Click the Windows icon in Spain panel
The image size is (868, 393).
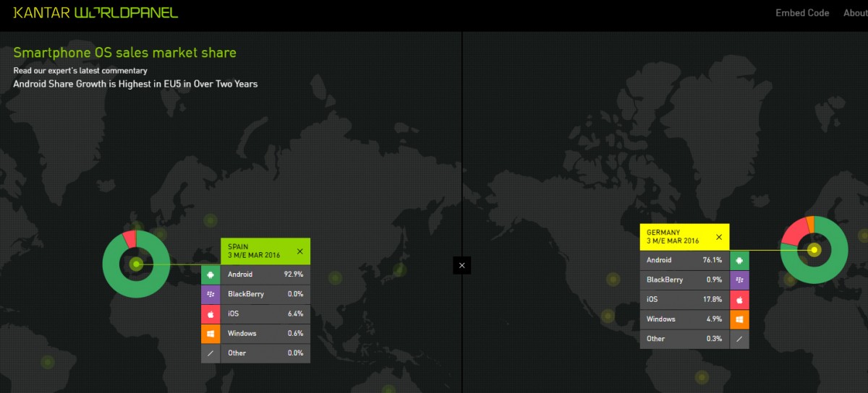click(x=210, y=333)
